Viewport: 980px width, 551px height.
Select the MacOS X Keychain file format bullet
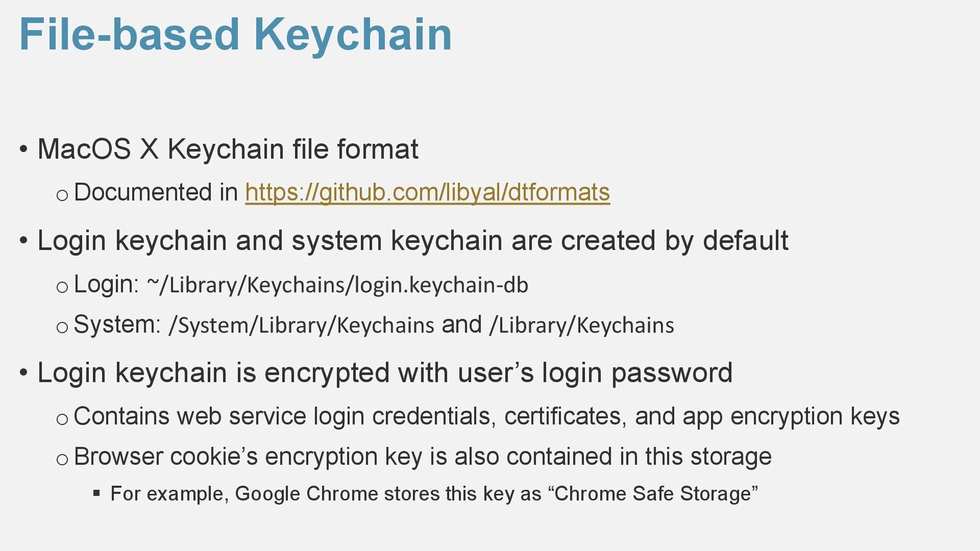pos(228,149)
